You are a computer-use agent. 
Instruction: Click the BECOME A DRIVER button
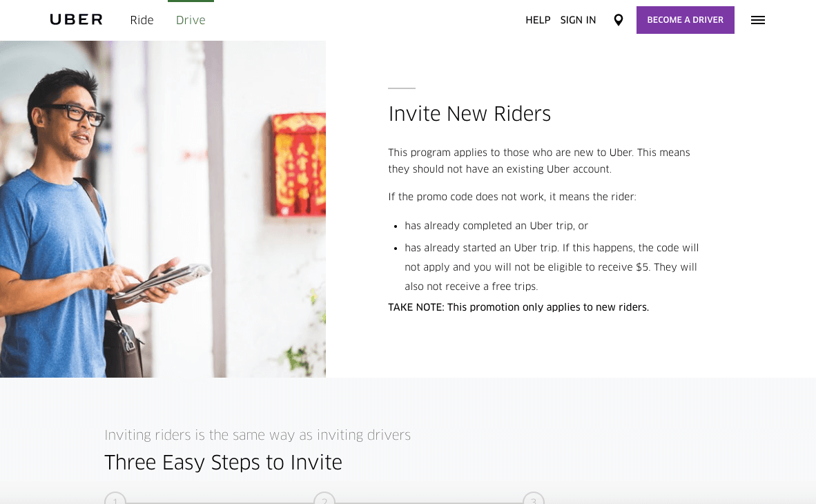(685, 20)
